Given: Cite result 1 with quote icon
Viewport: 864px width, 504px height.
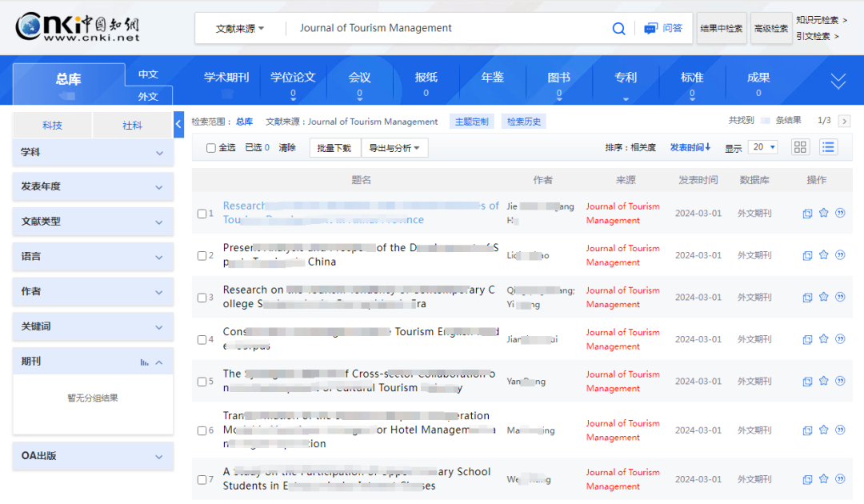Looking at the screenshot, I should coord(840,213).
